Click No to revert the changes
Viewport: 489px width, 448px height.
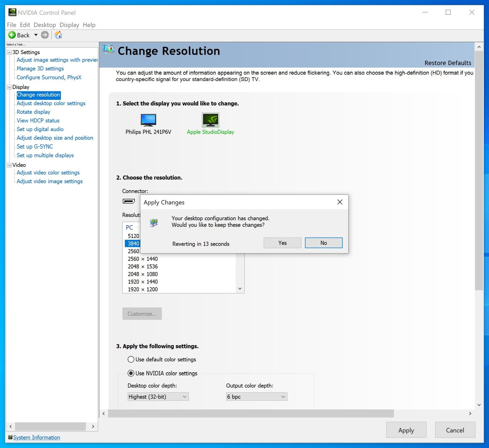(324, 243)
